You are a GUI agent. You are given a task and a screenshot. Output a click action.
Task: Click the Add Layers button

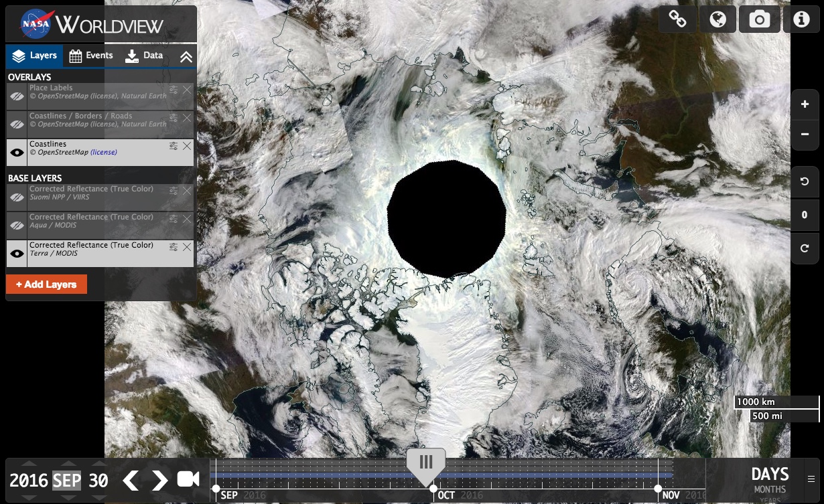tap(46, 284)
